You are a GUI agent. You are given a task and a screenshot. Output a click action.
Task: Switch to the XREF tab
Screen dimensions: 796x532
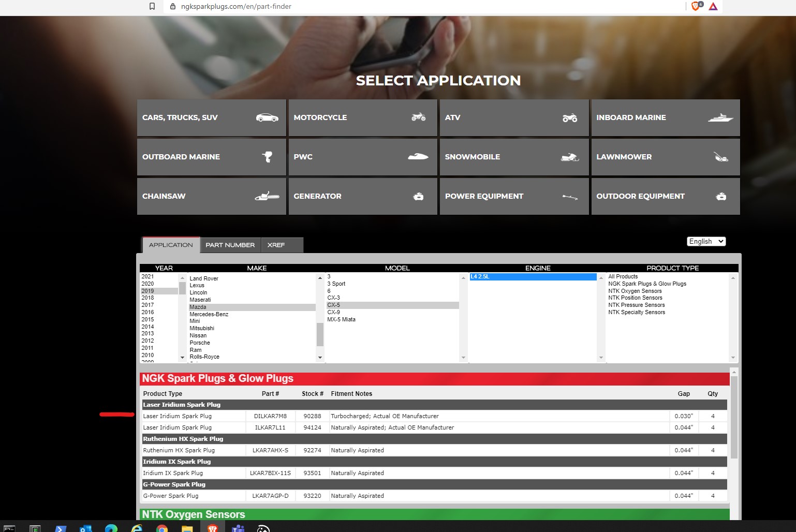pos(276,245)
